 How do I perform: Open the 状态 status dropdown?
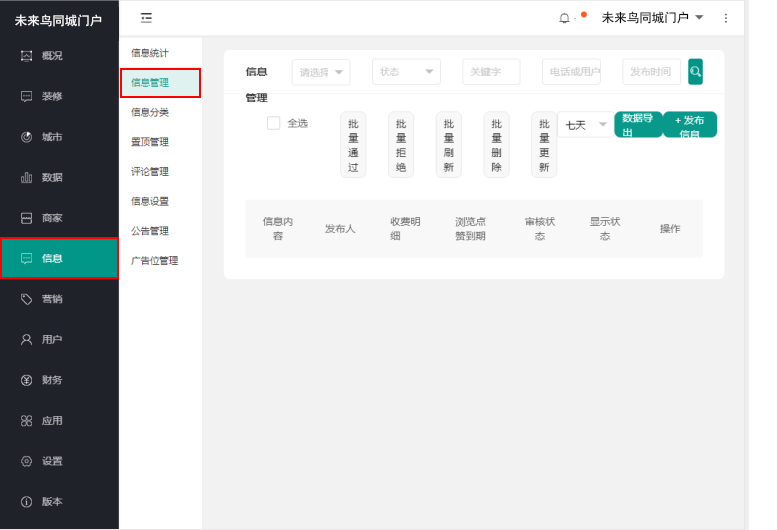(x=406, y=72)
